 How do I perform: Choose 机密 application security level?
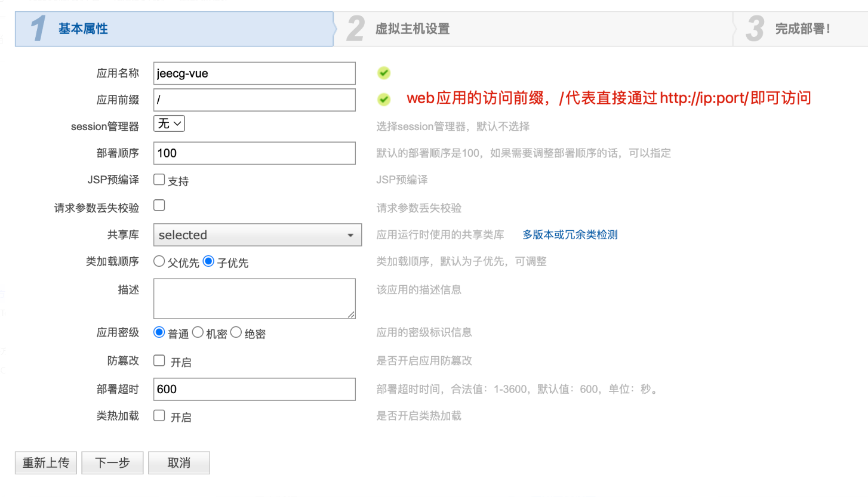[x=198, y=332]
